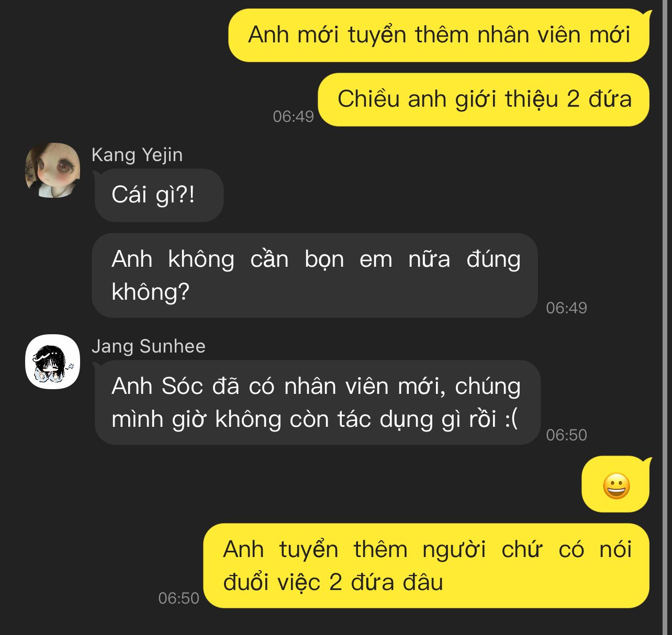Select the grinning emoji message bubble
This screenshot has width=672, height=635.
[x=616, y=485]
